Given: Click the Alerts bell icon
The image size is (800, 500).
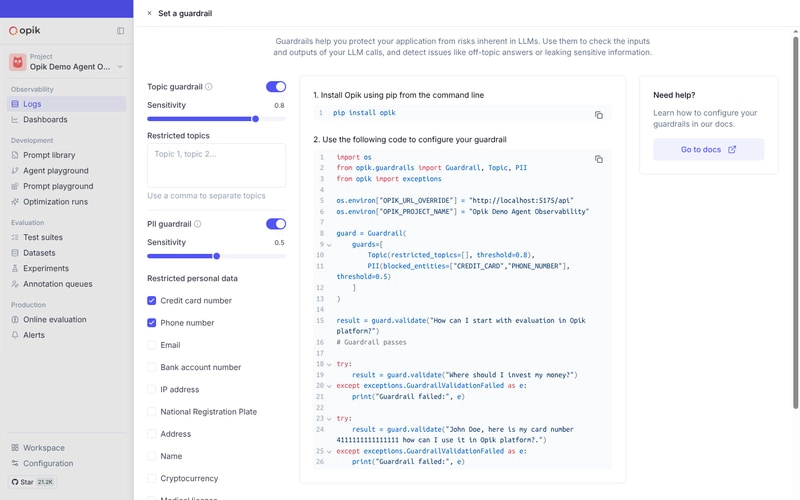Looking at the screenshot, I should (15, 335).
